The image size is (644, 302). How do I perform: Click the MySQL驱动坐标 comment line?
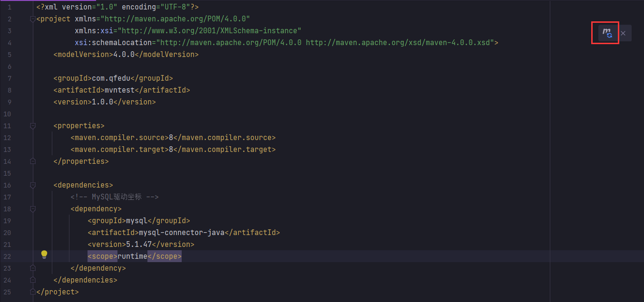click(114, 197)
